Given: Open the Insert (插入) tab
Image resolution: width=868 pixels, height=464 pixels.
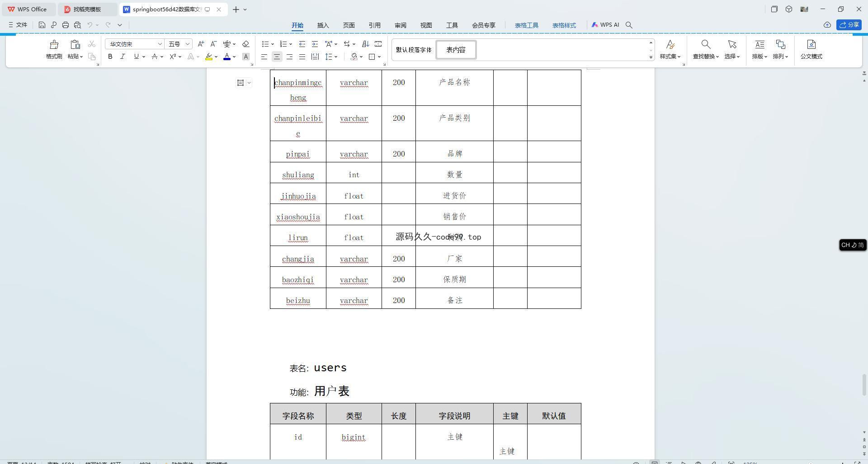Looking at the screenshot, I should tap(323, 25).
